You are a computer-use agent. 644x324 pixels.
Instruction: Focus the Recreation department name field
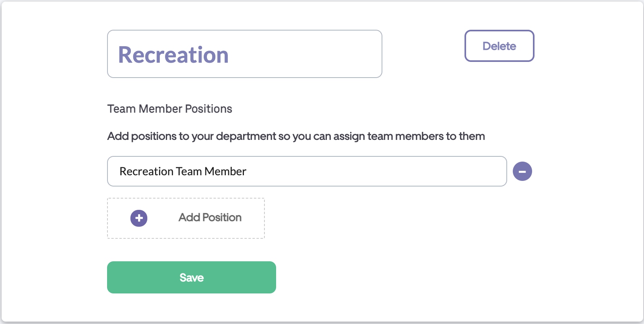tap(244, 54)
